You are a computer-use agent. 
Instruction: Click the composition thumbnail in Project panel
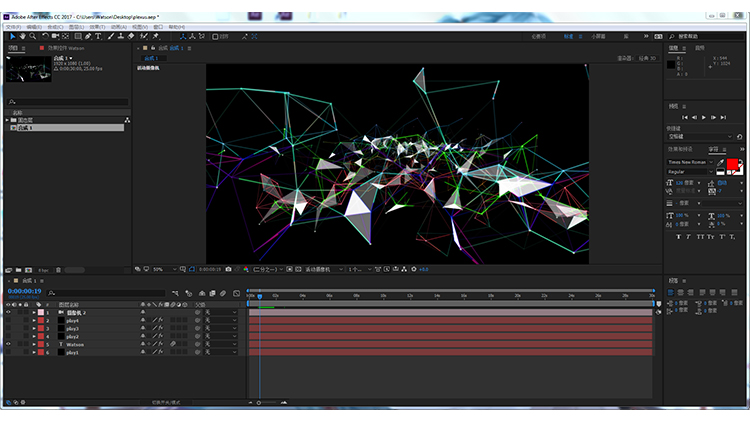click(29, 69)
